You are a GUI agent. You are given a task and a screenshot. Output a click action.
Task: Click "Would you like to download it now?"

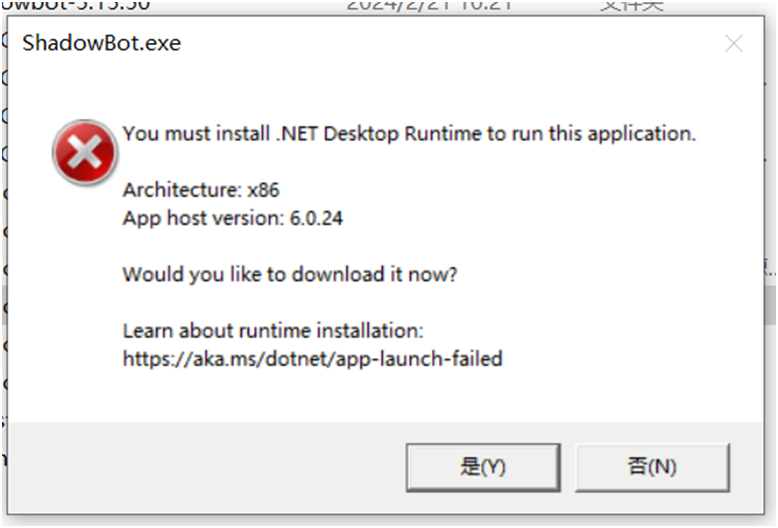coord(289,274)
